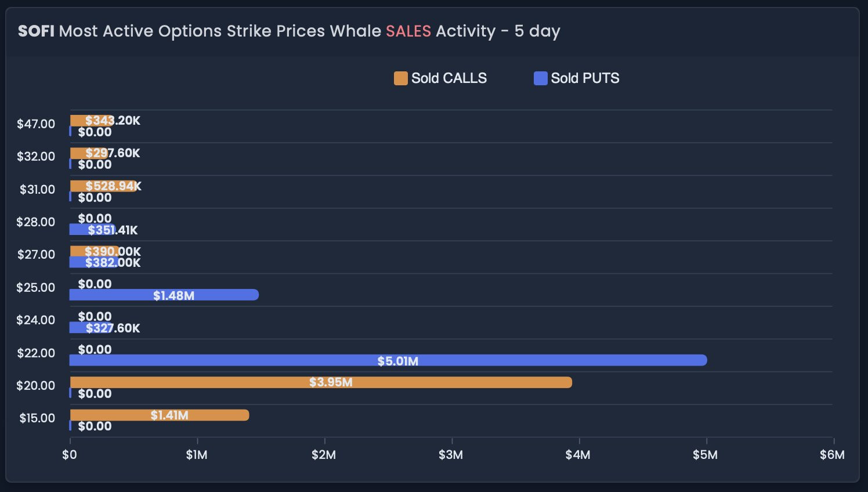Image resolution: width=868 pixels, height=492 pixels.
Task: Click the $297.60K calls bar at $32.00
Action: point(89,153)
